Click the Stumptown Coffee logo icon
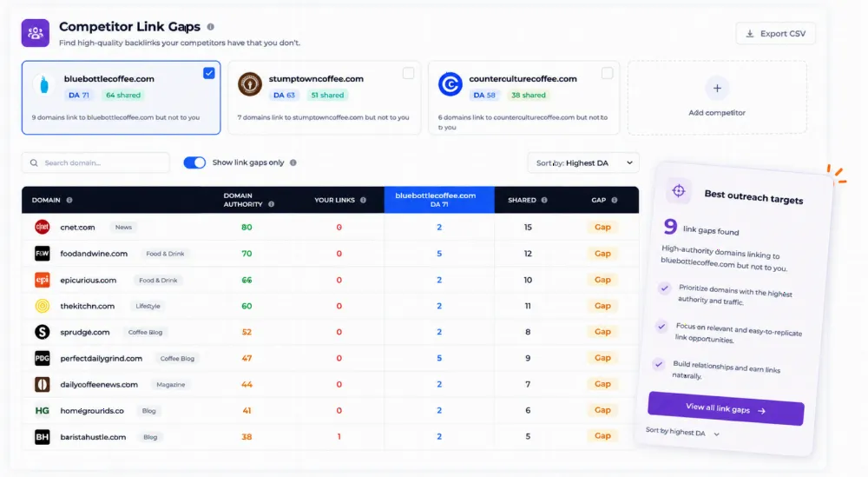Image resolution: width=868 pixels, height=477 pixels. pos(250,85)
